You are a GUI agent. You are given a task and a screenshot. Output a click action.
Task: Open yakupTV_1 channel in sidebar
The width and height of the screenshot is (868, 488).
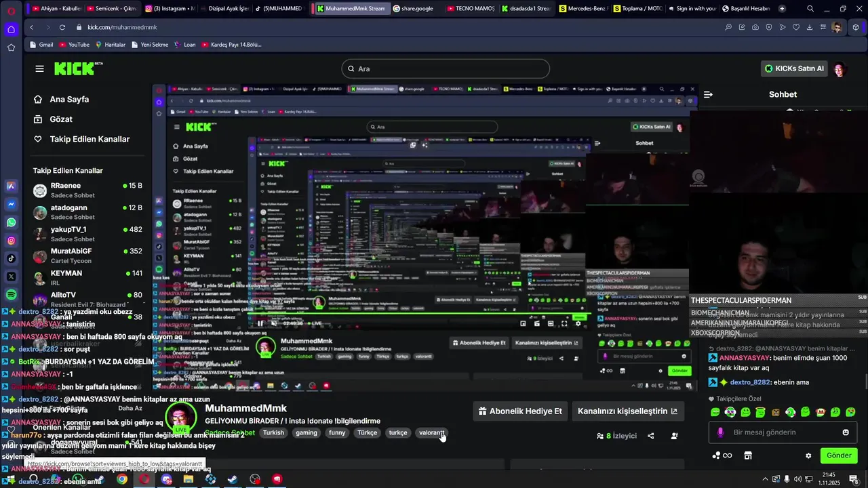[x=87, y=234]
